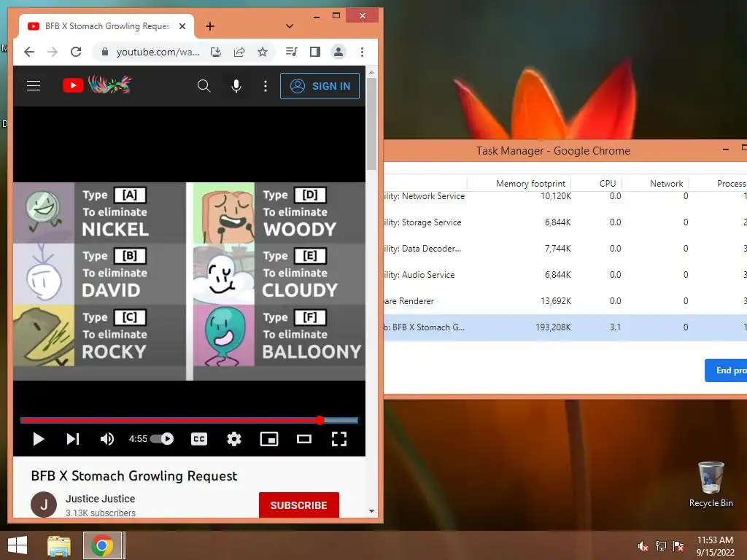The image size is (747, 560).
Task: Click the Task Manager title bar
Action: [x=553, y=151]
